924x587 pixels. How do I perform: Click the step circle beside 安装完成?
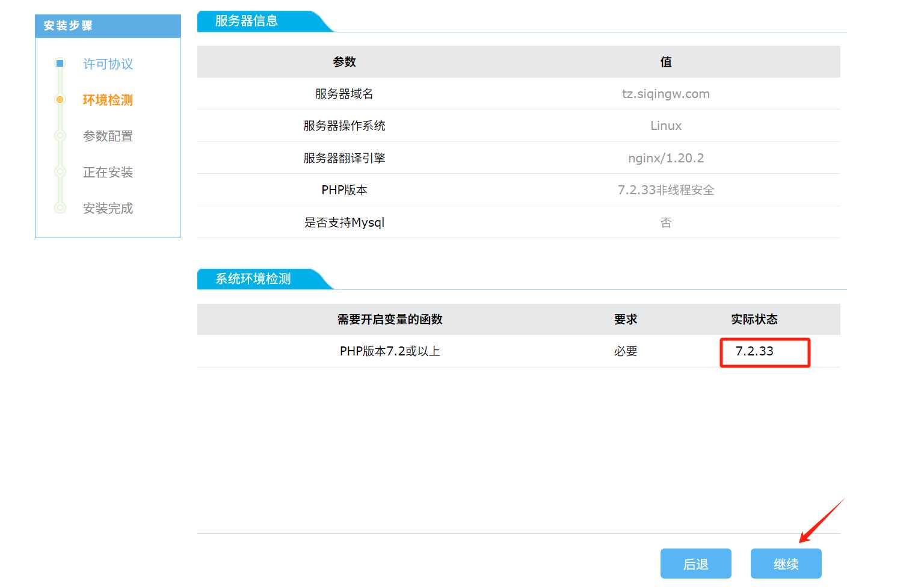(x=60, y=207)
